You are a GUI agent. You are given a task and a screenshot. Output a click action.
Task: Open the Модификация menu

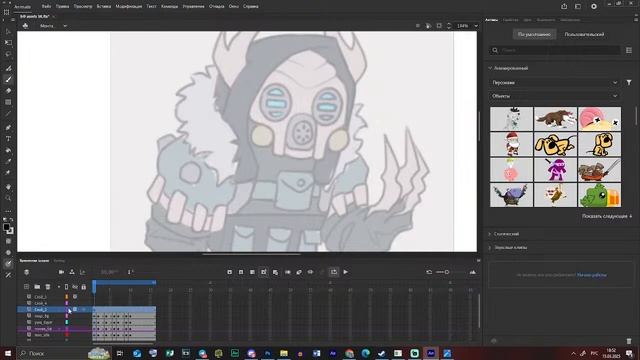(x=129, y=7)
